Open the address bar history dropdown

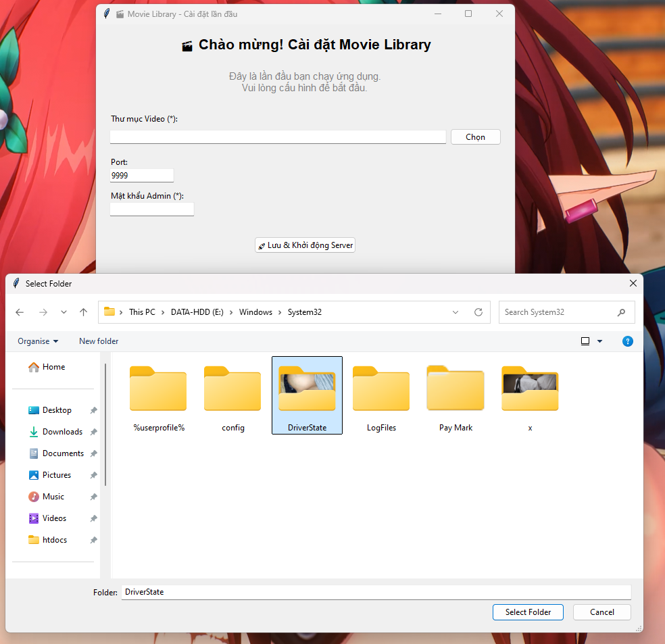pyautogui.click(x=455, y=312)
